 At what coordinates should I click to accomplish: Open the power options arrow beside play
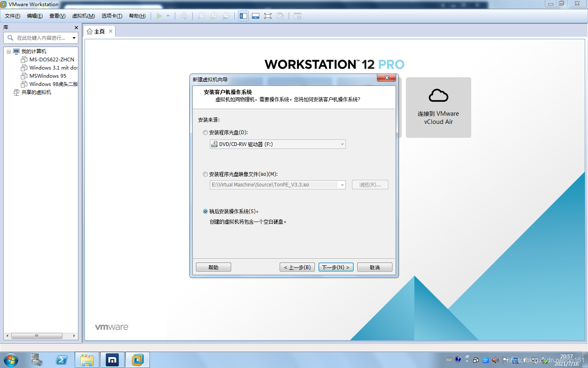click(168, 16)
